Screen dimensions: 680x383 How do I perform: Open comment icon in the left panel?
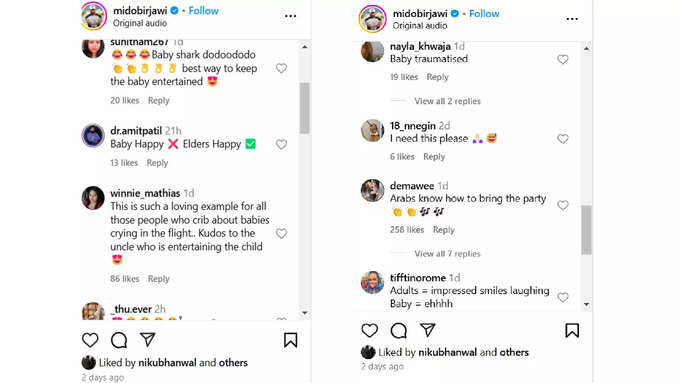(x=119, y=340)
